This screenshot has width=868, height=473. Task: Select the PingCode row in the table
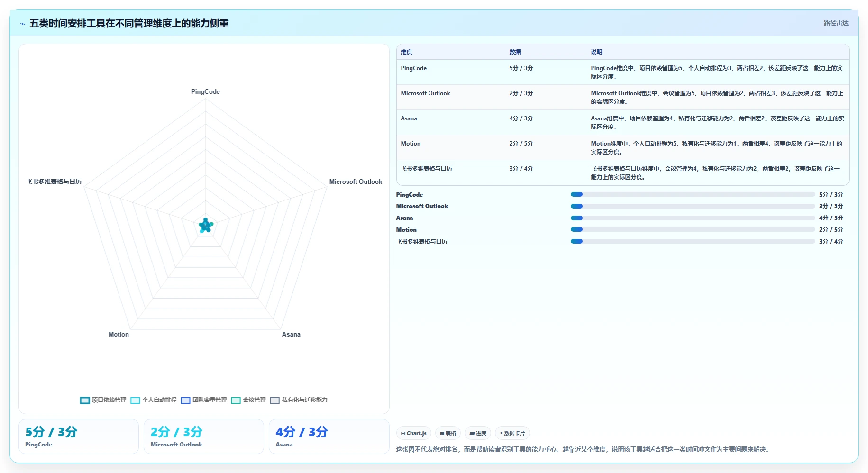click(622, 72)
